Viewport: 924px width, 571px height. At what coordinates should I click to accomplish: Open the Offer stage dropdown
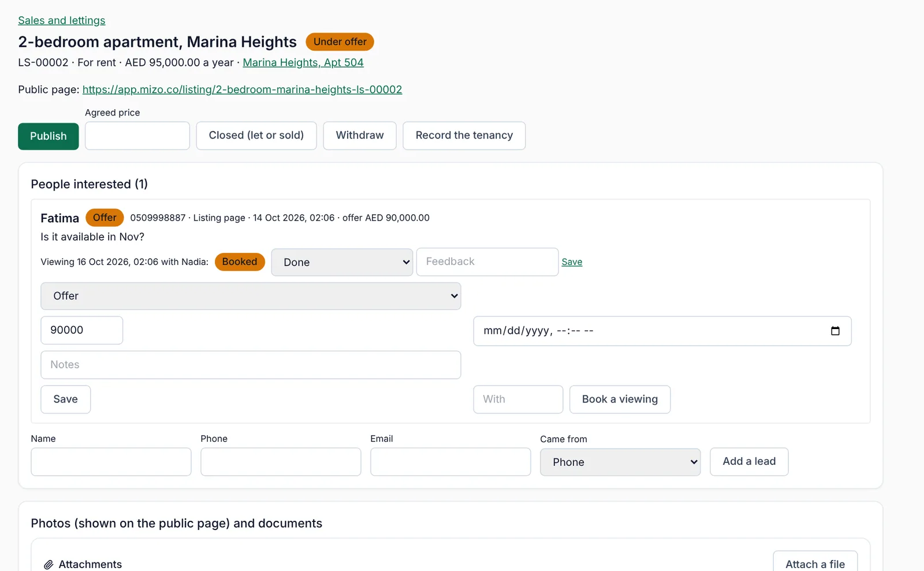click(251, 296)
